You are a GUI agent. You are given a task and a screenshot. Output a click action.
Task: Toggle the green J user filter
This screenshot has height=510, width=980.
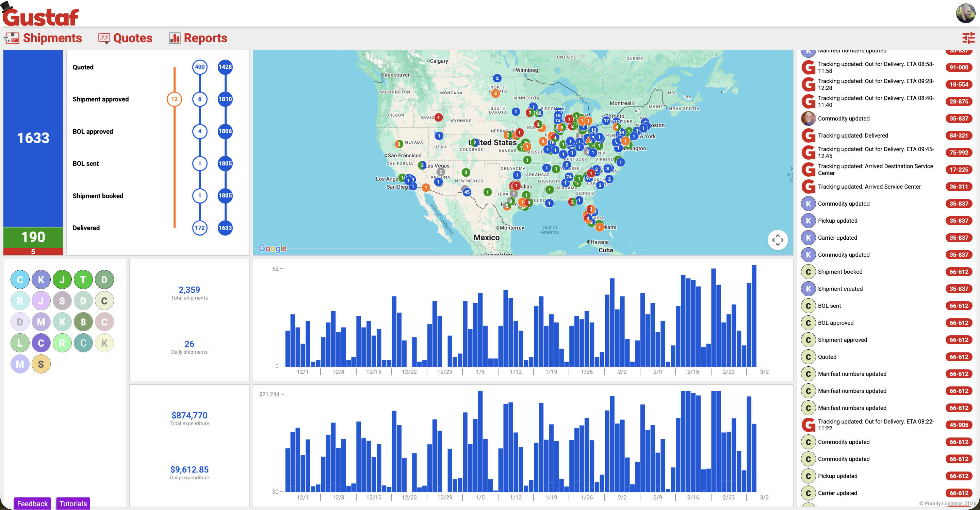pyautogui.click(x=62, y=280)
